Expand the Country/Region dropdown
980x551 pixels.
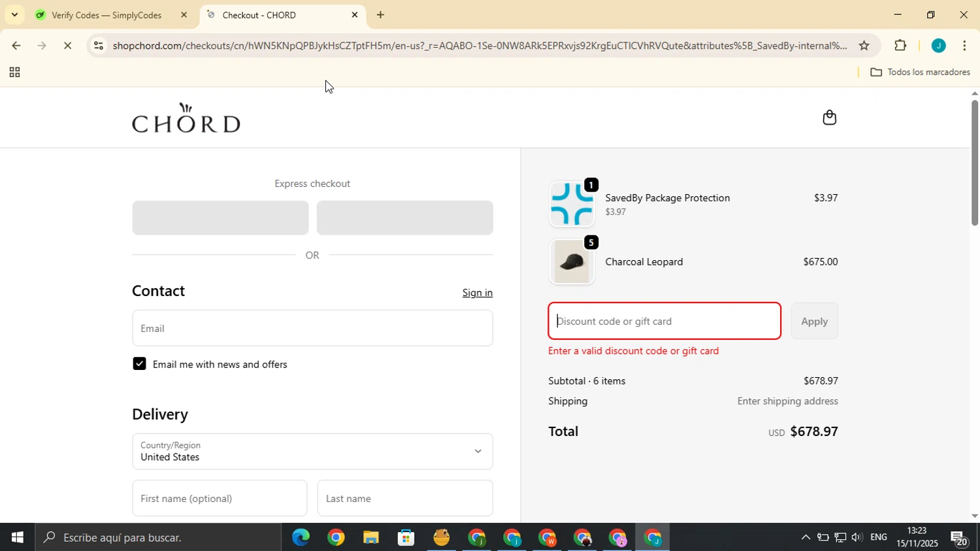tap(312, 452)
